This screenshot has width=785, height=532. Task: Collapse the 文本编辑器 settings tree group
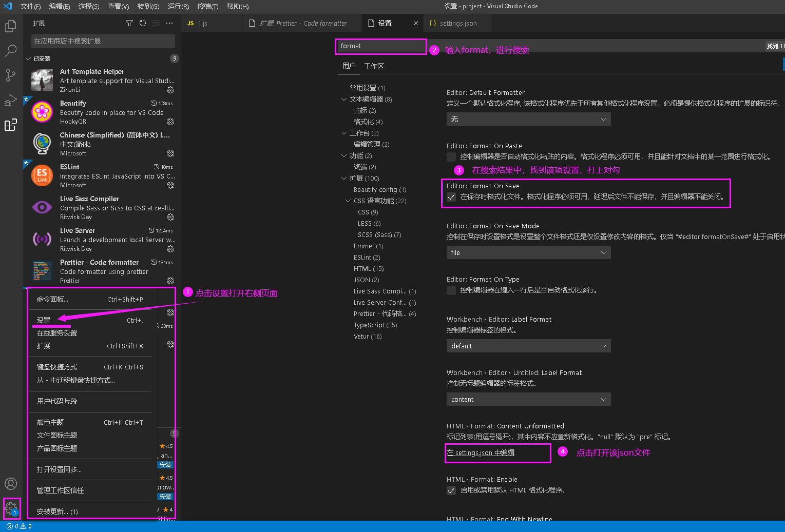(344, 99)
